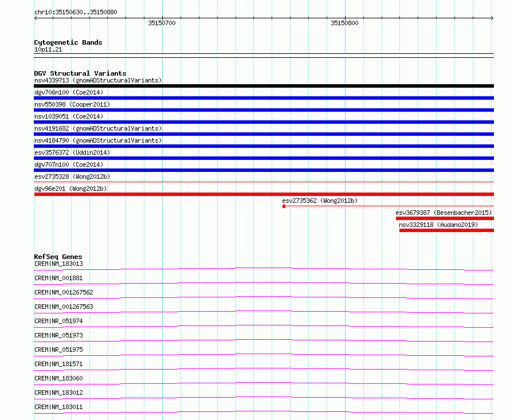This screenshot has width=510, height=420.
Task: Open transcript CREM|NM_183060
Action: pos(58,378)
